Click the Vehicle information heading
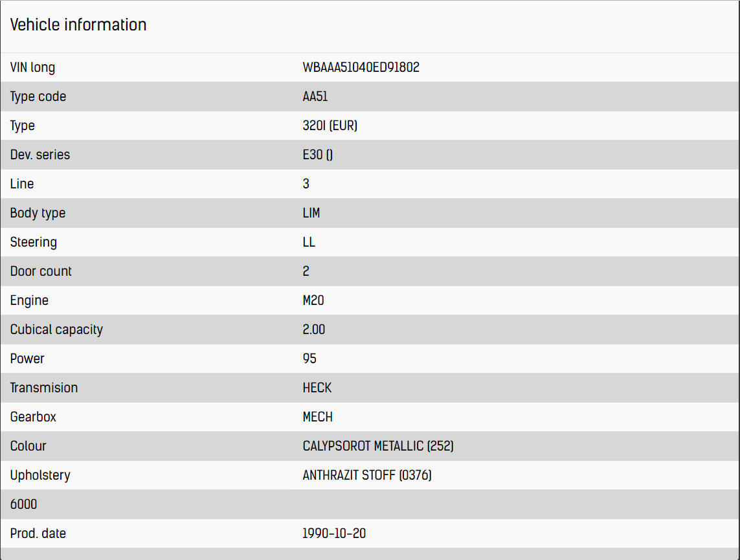The height and width of the screenshot is (560, 740). point(78,25)
